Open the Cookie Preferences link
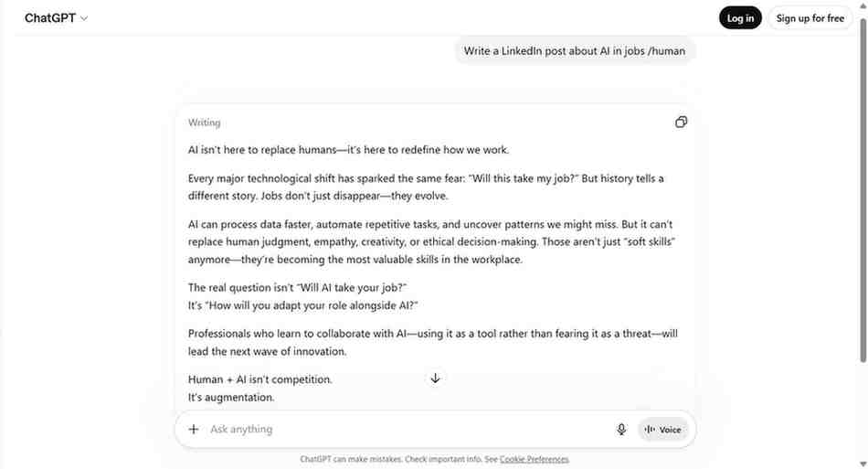The image size is (868, 469). click(534, 459)
